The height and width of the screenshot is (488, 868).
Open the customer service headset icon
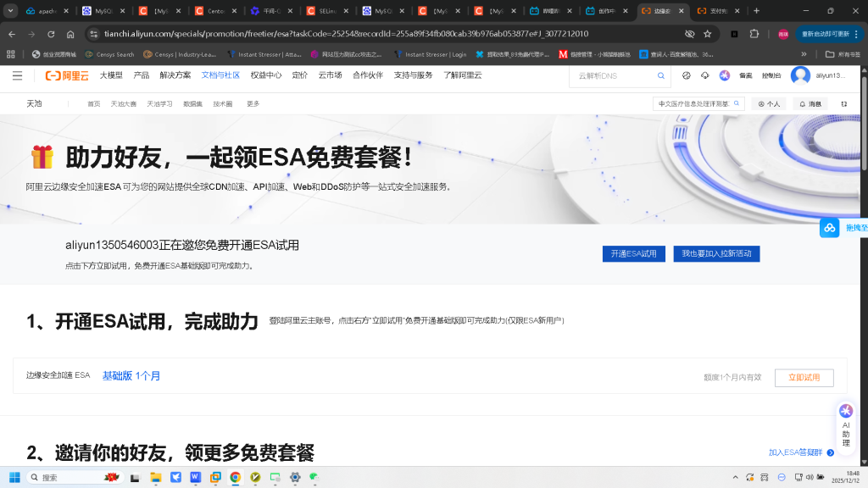click(x=704, y=75)
